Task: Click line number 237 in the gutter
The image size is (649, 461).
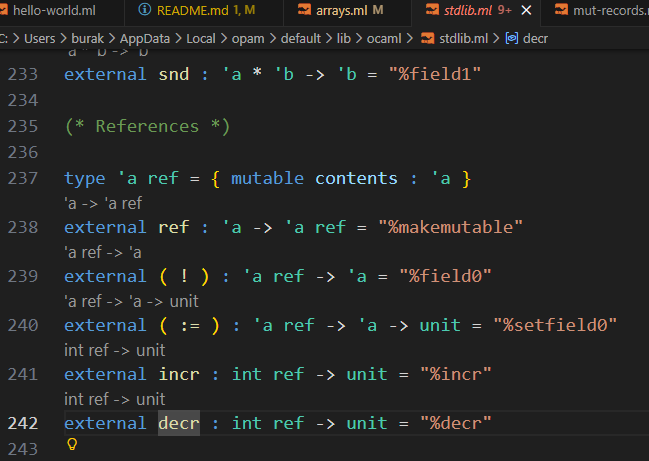Action: [22, 178]
